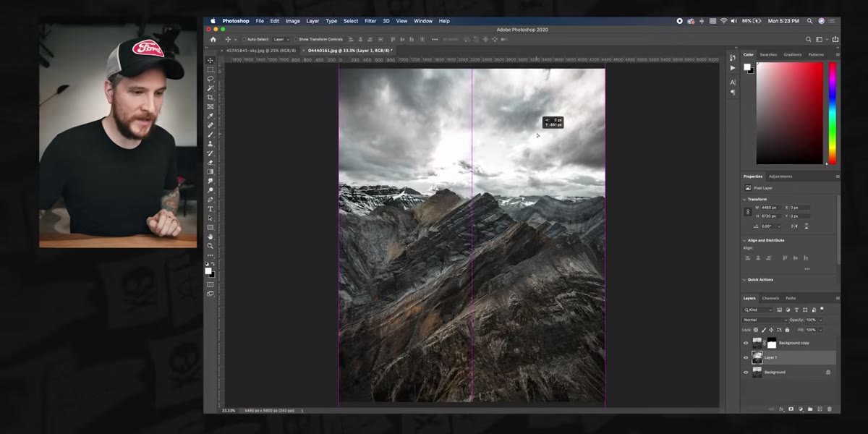Screen dimensions: 868x434
Task: Select the Background copy layer mask thumbnail
Action: click(771, 343)
